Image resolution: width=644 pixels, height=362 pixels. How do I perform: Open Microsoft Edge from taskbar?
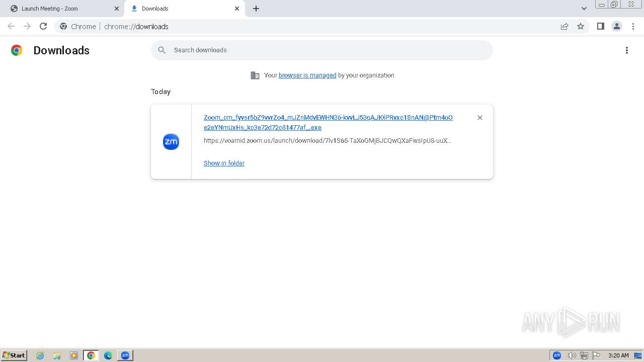point(108,355)
